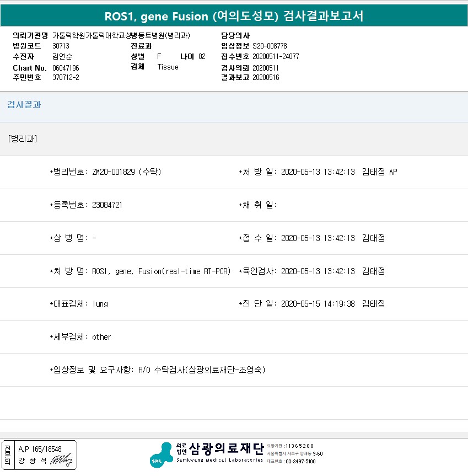This screenshot has width=468, height=476.
Task: Click the A.P 165/18548 license box
Action: pos(40,449)
